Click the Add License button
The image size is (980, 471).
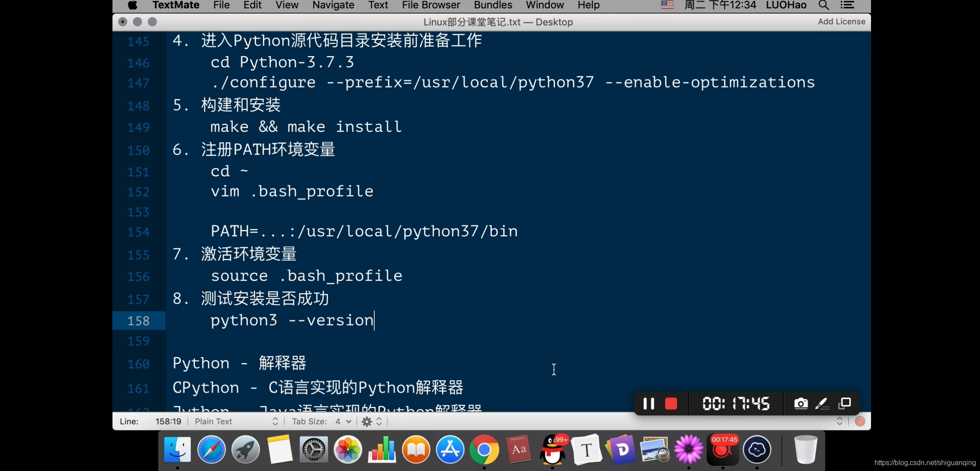pyautogui.click(x=841, y=21)
